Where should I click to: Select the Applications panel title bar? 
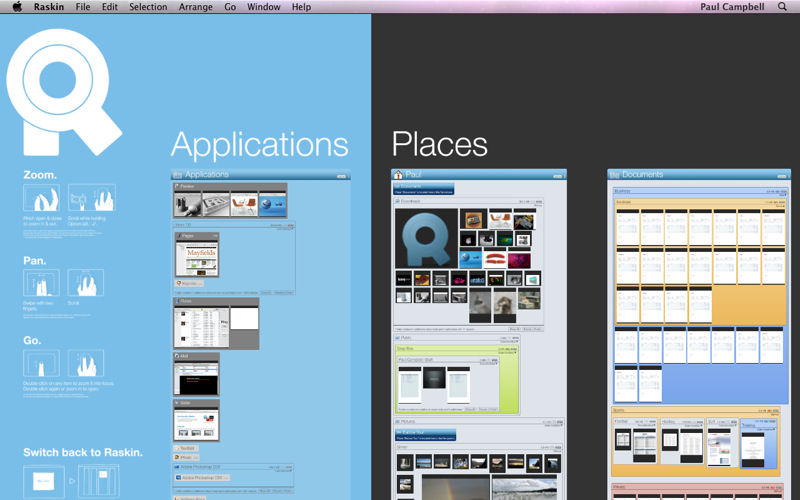[261, 174]
